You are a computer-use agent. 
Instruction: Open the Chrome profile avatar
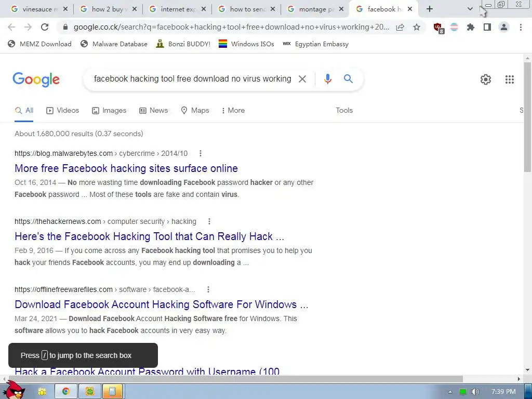coord(504,27)
